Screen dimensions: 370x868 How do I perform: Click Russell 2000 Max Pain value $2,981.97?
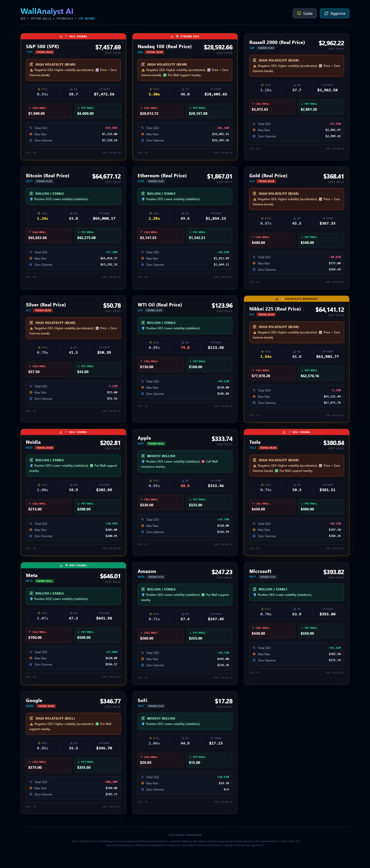tap(333, 130)
